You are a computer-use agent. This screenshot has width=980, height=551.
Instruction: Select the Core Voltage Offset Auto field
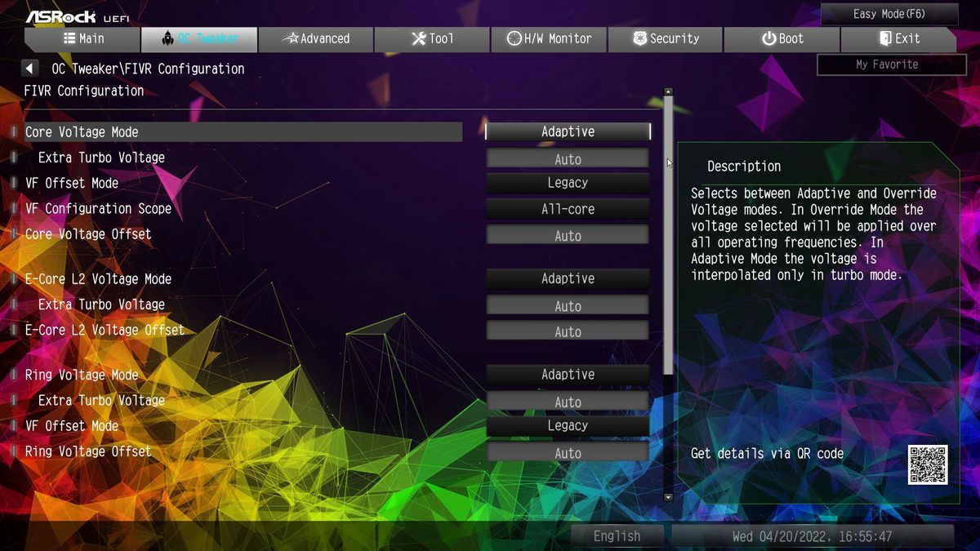coord(568,235)
